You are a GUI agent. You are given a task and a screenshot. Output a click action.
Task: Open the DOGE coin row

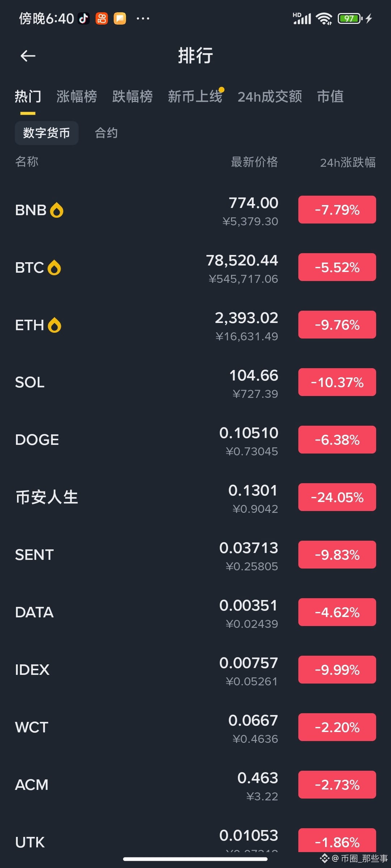(195, 440)
